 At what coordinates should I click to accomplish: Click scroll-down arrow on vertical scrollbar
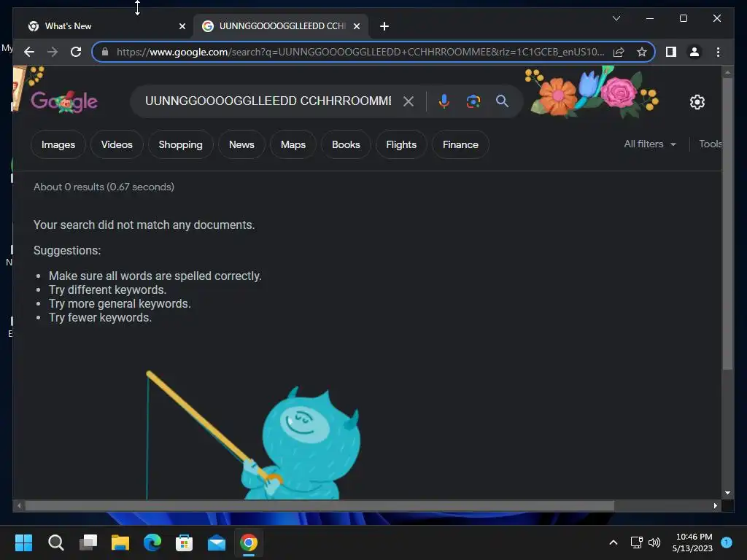click(727, 493)
